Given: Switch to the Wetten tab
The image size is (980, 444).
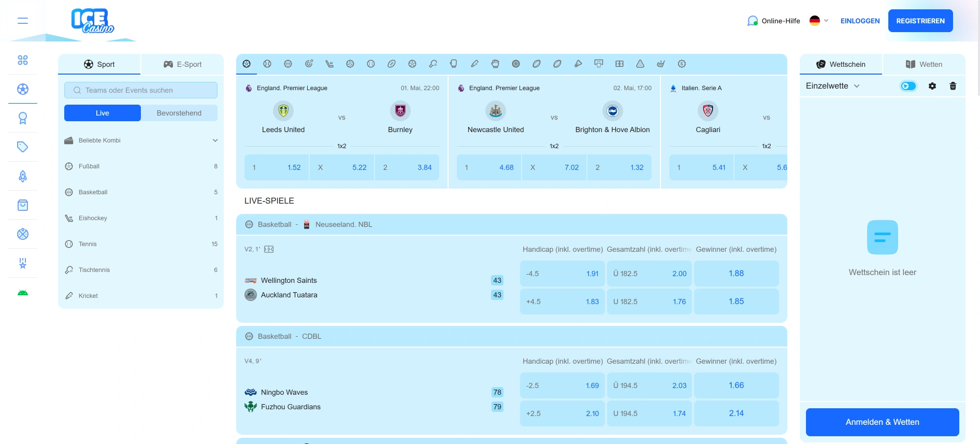Looking at the screenshot, I should pos(924,64).
